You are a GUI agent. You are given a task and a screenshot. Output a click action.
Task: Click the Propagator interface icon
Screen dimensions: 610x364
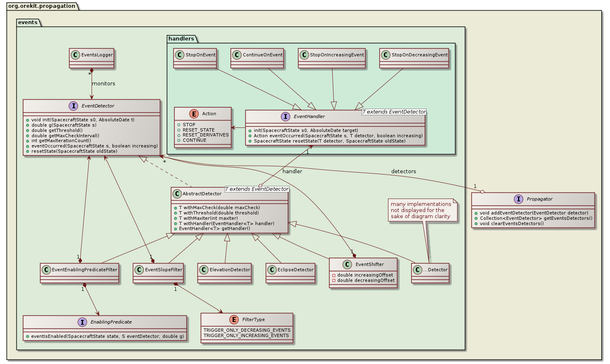[x=518, y=199]
